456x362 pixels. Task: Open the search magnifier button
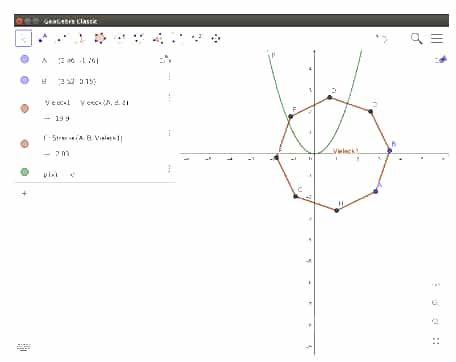point(416,38)
